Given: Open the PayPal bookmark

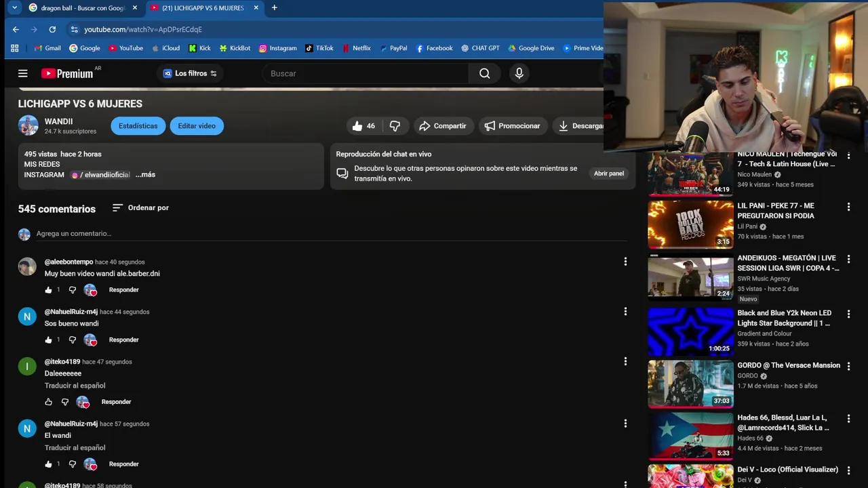Looking at the screenshot, I should (x=394, y=48).
